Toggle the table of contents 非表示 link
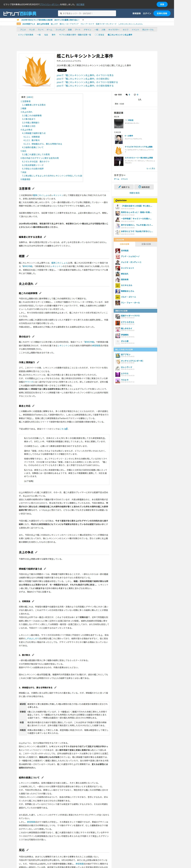Screen dimensions: 191x868 (30, 97)
